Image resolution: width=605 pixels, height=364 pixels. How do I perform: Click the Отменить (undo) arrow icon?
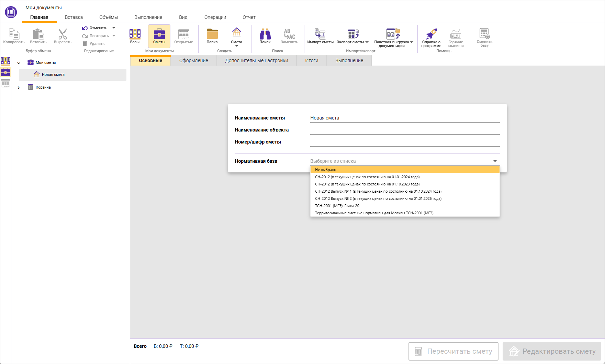tap(85, 28)
